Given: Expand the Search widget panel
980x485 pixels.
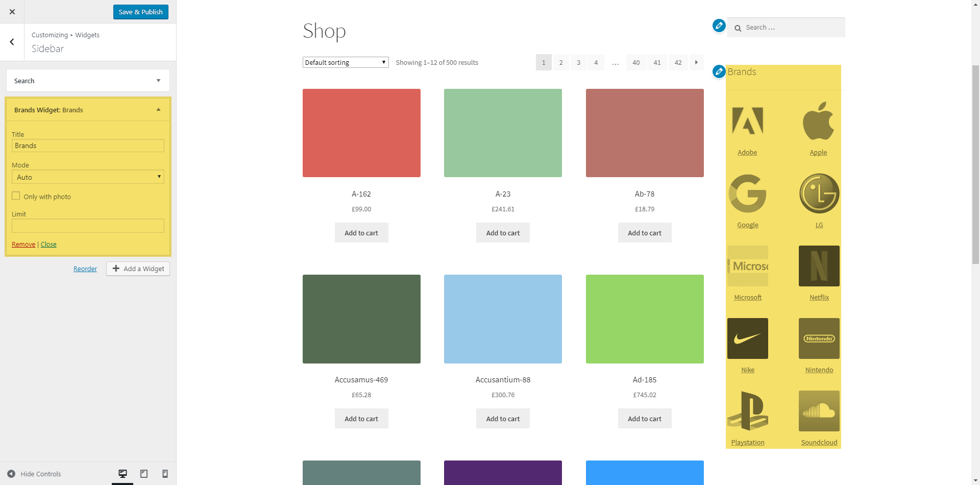Looking at the screenshot, I should 88,81.
